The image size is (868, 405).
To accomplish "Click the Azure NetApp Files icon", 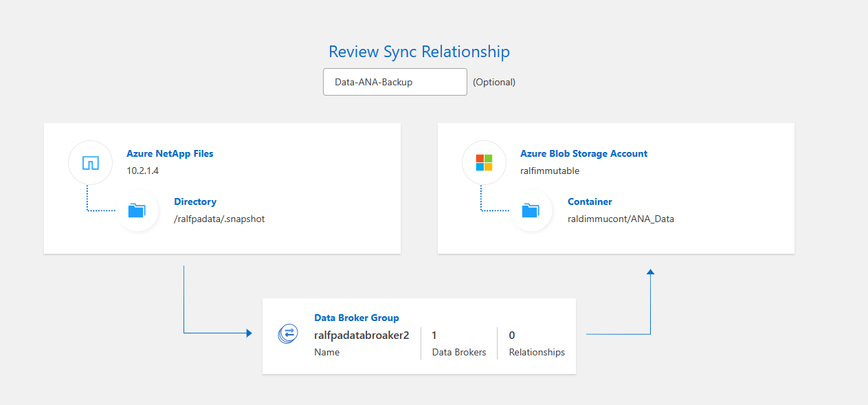I will 89,162.
